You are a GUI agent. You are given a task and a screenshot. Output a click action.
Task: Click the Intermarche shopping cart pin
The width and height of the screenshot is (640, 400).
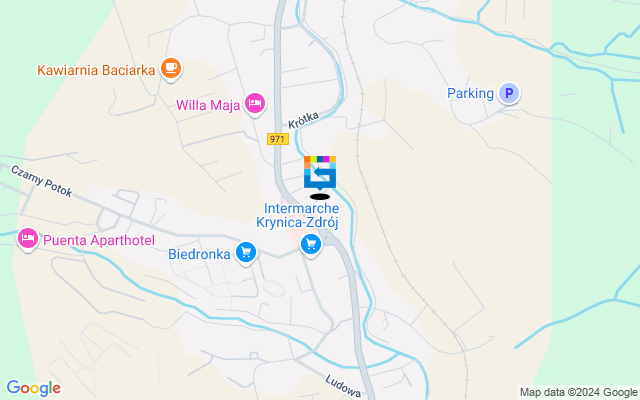pyautogui.click(x=311, y=245)
